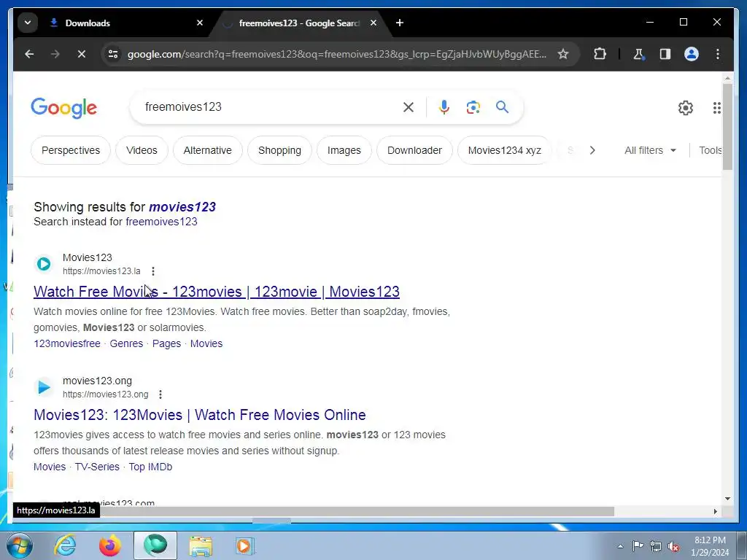
Task: Open the Watch Free Movies 123movies link
Action: click(216, 292)
